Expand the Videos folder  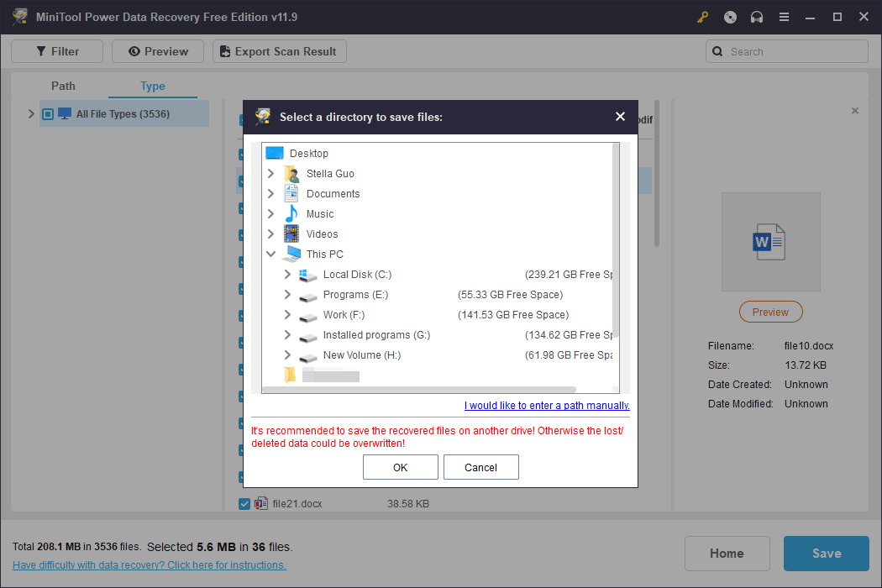[x=270, y=234]
